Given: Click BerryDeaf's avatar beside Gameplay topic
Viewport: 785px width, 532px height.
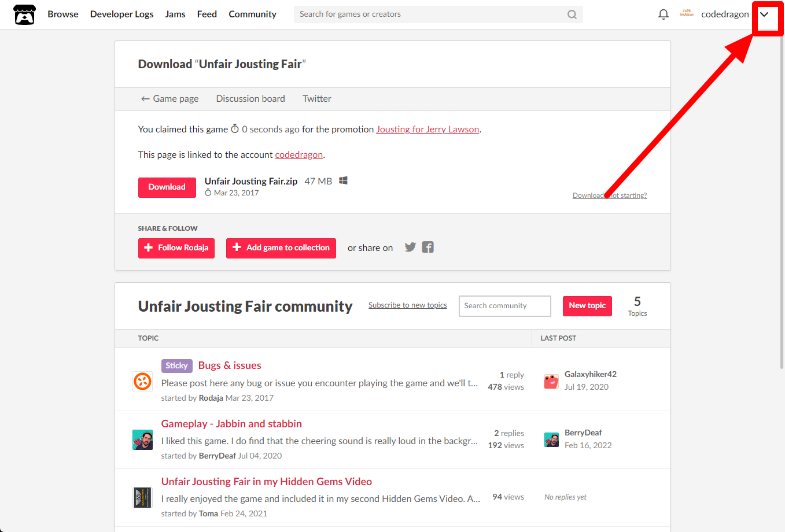Looking at the screenshot, I should pos(142,439).
